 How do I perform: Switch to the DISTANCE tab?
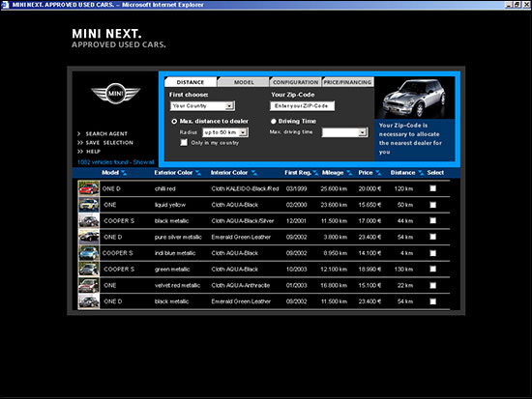point(191,82)
